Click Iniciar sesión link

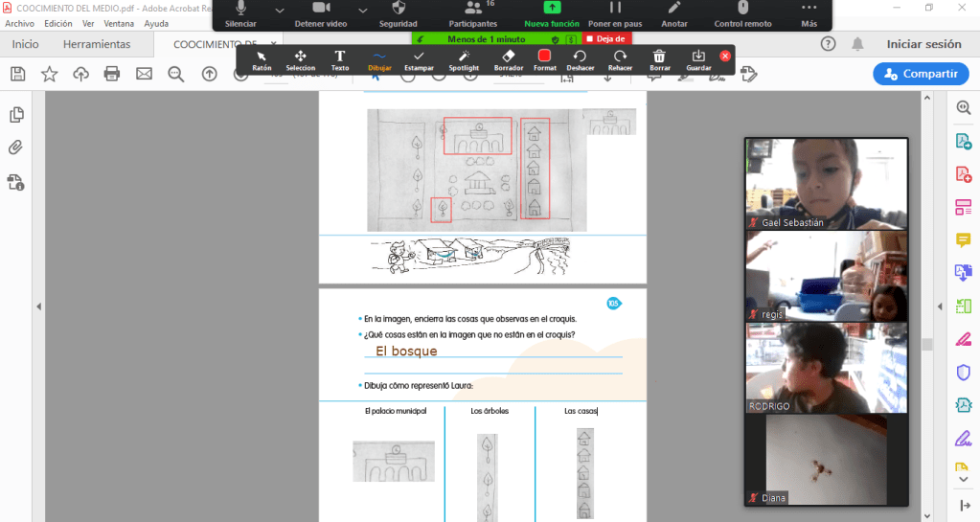pos(923,44)
